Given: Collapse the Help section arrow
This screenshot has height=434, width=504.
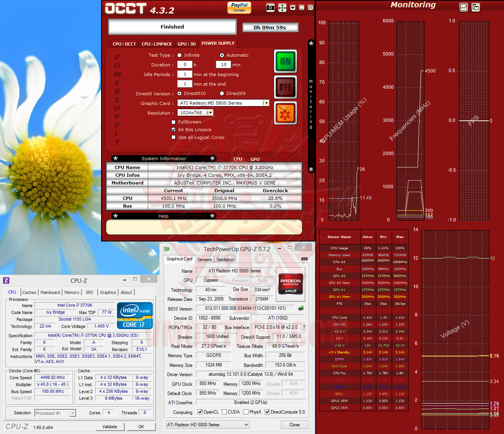Looking at the screenshot, I should pyautogui.click(x=213, y=216).
